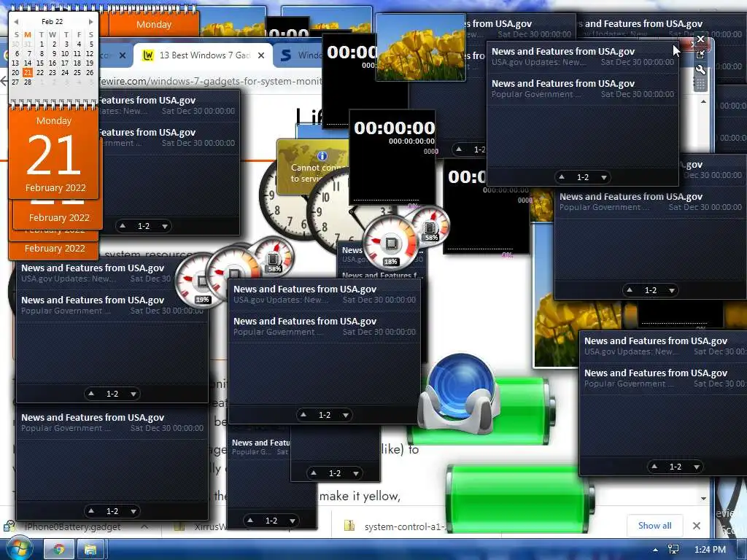Click up arrow in narrow small feed gadget
Image resolution: width=747 pixels, height=560 pixels.
pyautogui.click(x=250, y=521)
